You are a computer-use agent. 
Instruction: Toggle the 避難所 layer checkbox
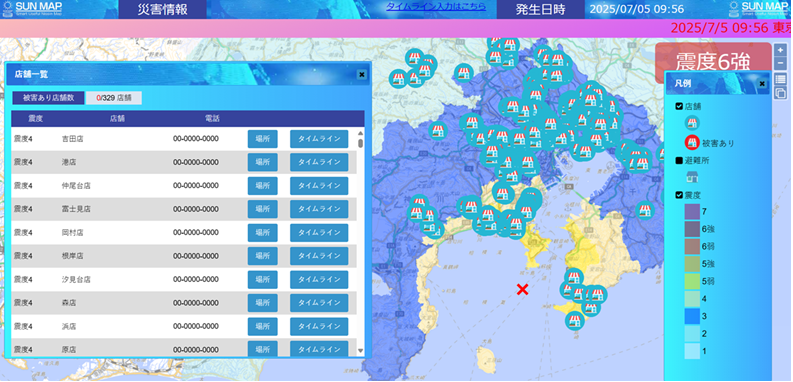tap(679, 160)
